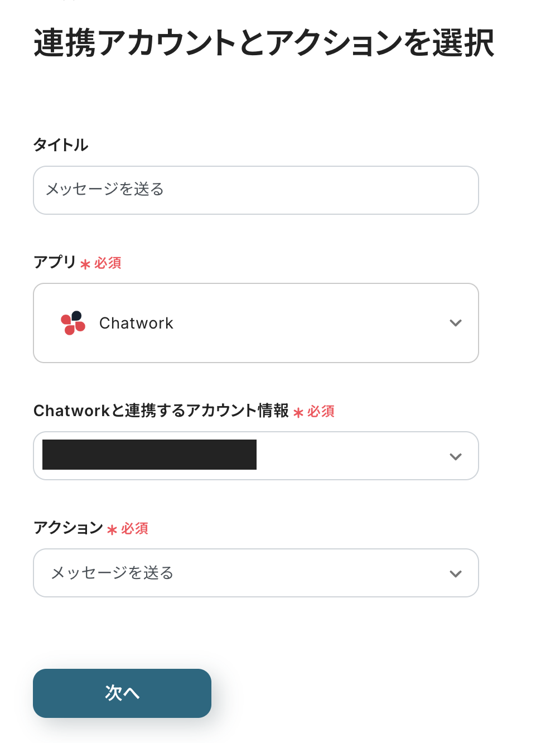The width and height of the screenshot is (560, 743).
Task: Focus the タイトル text input field
Action: point(256,190)
